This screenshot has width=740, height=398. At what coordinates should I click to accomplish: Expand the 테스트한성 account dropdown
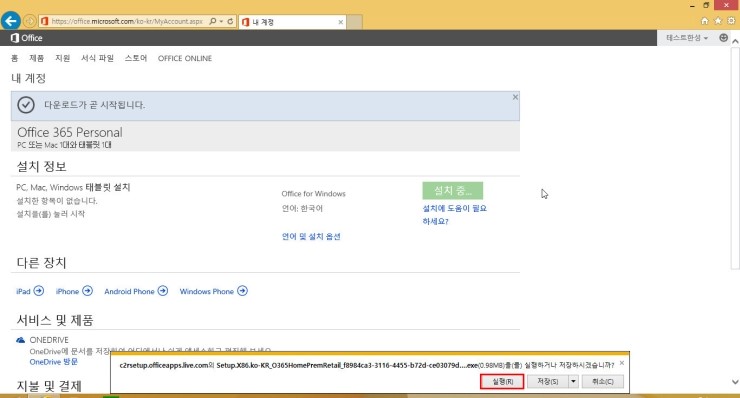[x=687, y=38]
